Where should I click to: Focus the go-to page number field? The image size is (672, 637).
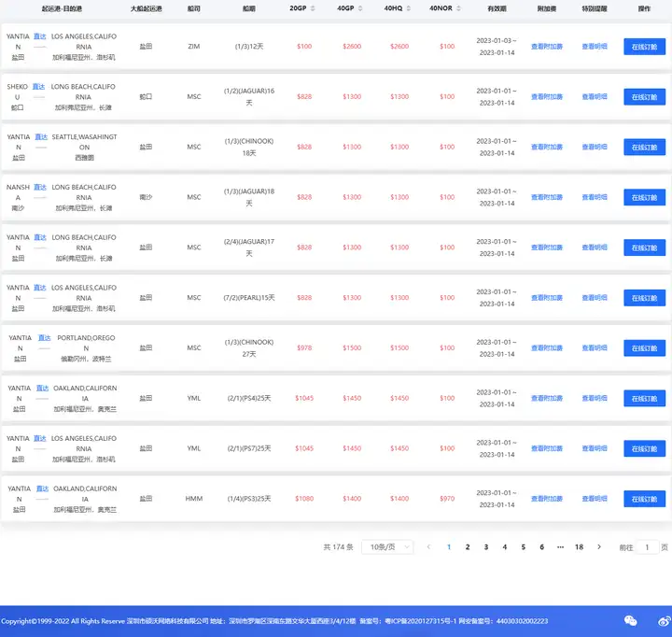tap(647, 547)
